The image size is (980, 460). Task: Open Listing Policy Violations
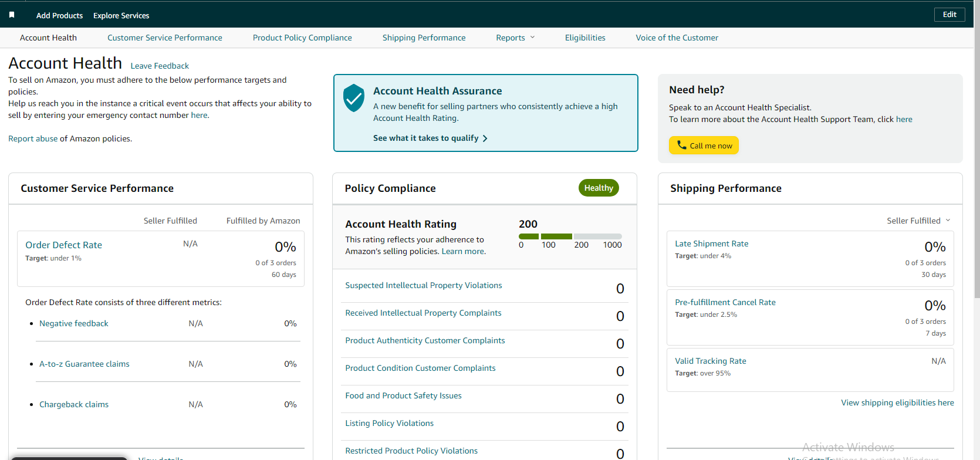coord(389,423)
